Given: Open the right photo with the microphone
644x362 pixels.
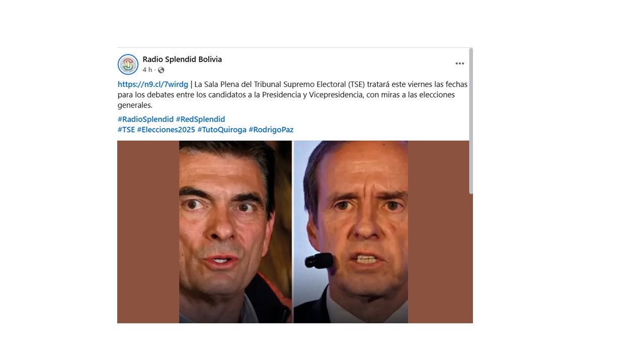Looking at the screenshot, I should [x=351, y=232].
